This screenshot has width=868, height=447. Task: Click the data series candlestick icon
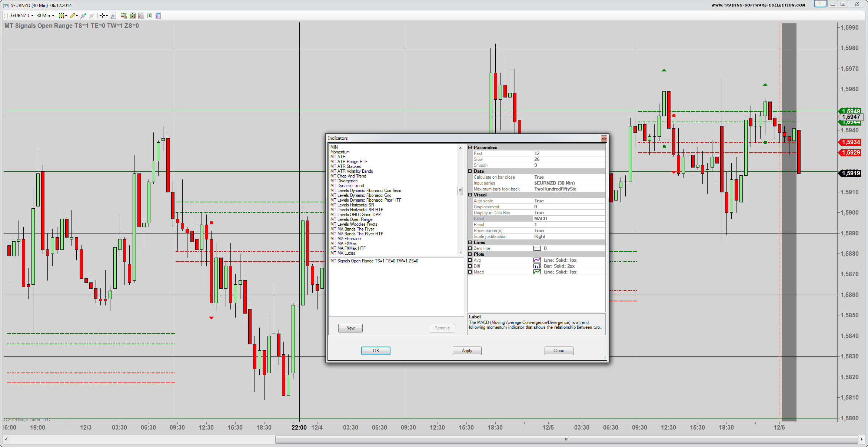pyautogui.click(x=133, y=16)
